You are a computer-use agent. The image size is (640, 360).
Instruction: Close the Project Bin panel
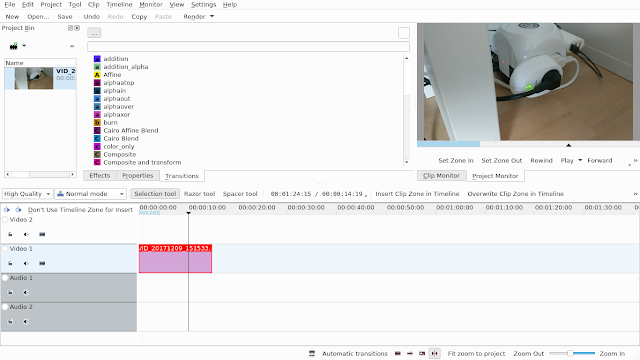pyautogui.click(x=77, y=28)
